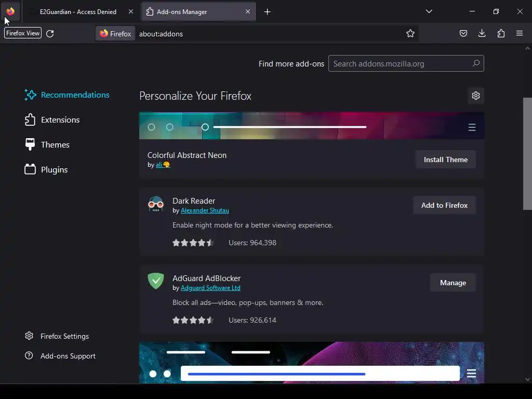Click the AdGuard AdBlocker title text

[x=206, y=278]
